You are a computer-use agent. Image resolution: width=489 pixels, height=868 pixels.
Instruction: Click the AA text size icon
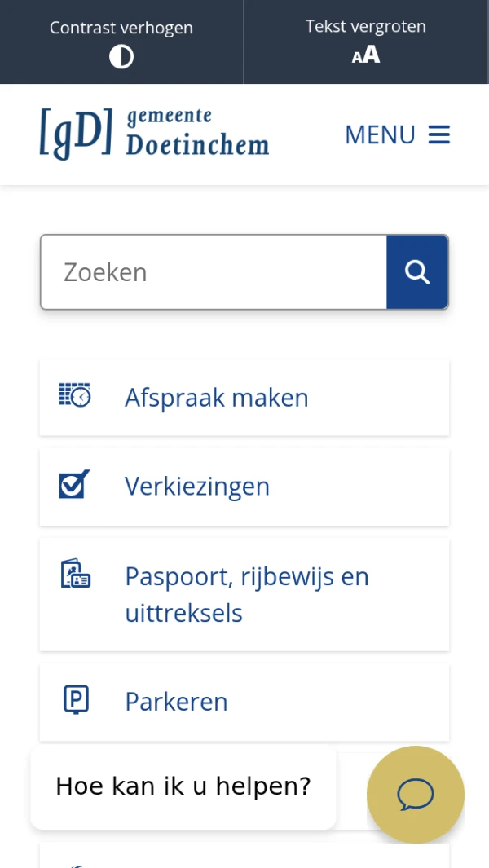[366, 55]
